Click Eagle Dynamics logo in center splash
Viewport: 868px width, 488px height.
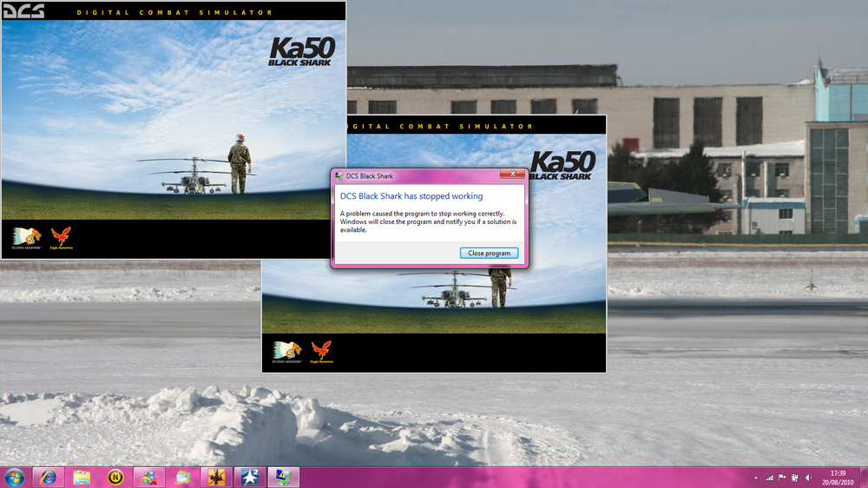322,352
